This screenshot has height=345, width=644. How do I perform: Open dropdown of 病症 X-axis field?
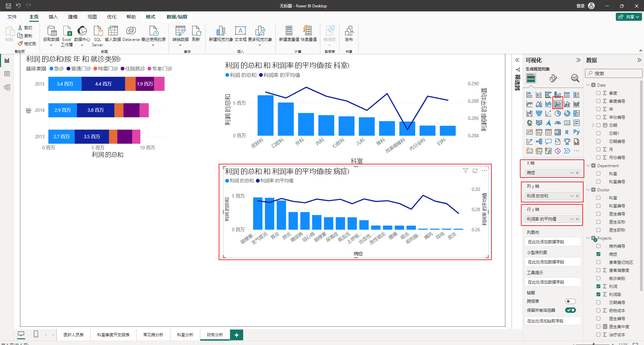pyautogui.click(x=572, y=173)
